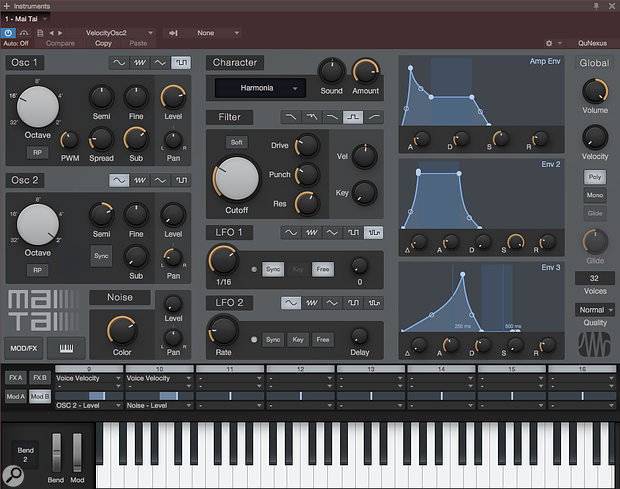Open slot 10 Voice Velocity source dropdown
The image size is (620, 489).
[x=159, y=378]
